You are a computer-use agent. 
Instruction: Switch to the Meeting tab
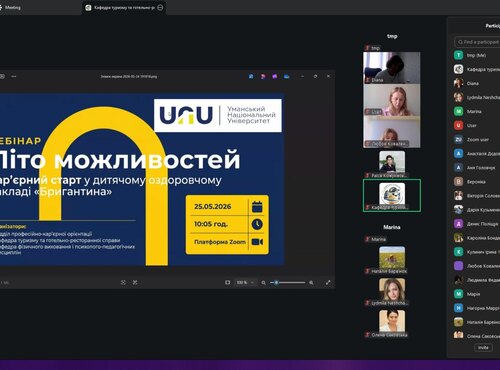[x=12, y=7]
